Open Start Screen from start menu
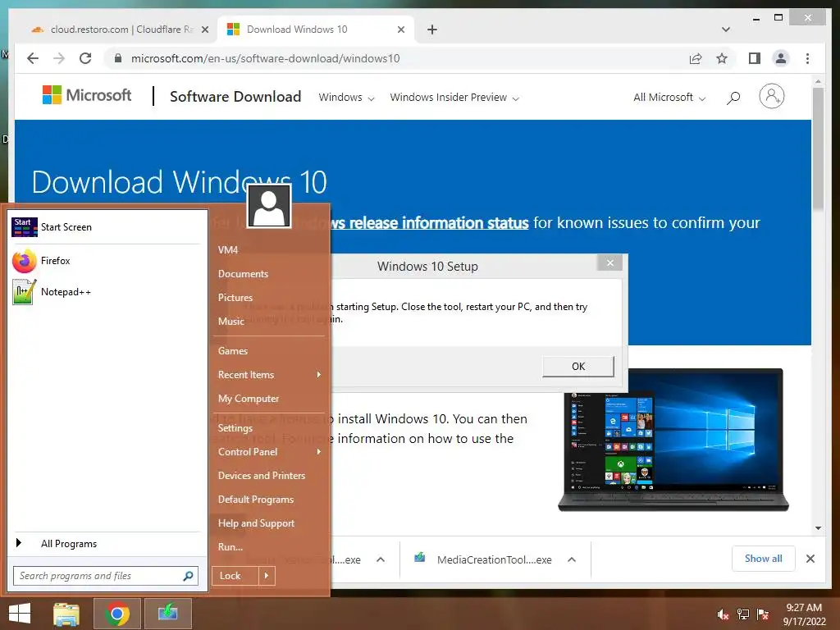 106,227
